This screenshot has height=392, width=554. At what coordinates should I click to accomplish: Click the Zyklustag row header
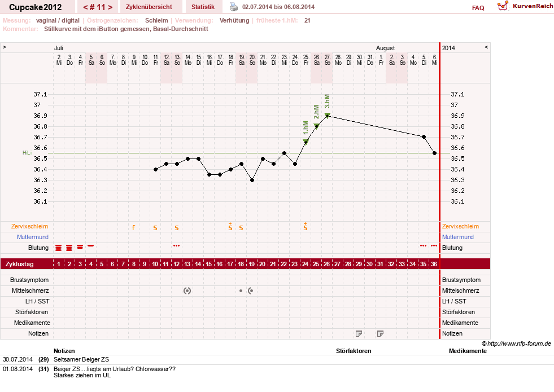coord(19,264)
